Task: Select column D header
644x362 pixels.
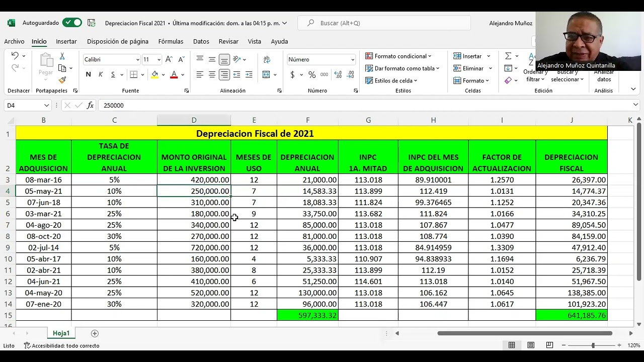Action: [x=194, y=120]
